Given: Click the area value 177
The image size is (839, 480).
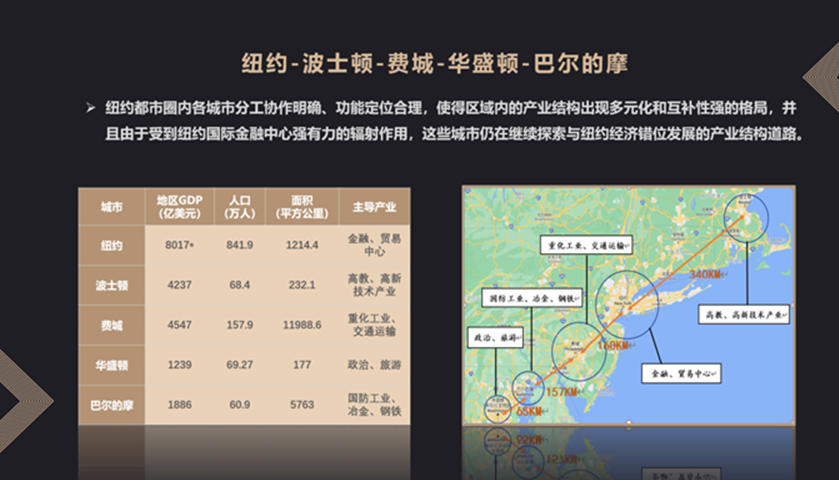Looking at the screenshot, I should 302,365.
